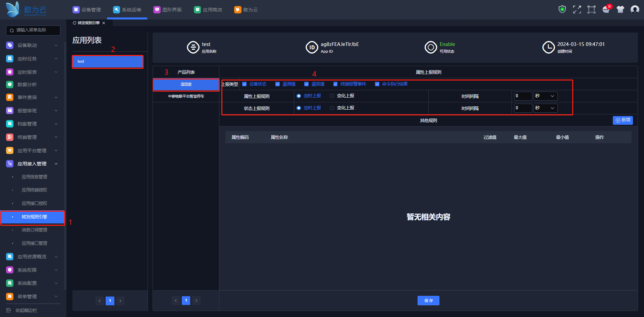The image size is (644, 317).
Task: Toggle fullscreen with the expand arrows icon
Action: tap(577, 9)
